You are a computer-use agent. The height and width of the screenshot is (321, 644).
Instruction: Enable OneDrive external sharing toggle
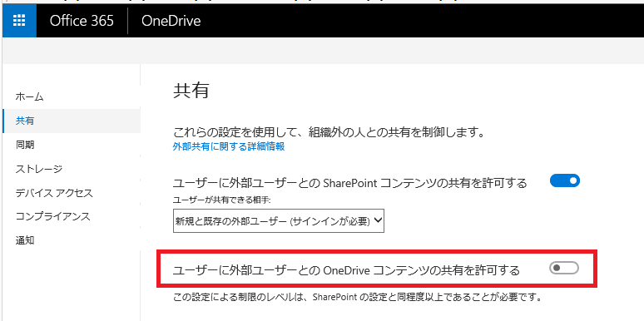pos(564,268)
